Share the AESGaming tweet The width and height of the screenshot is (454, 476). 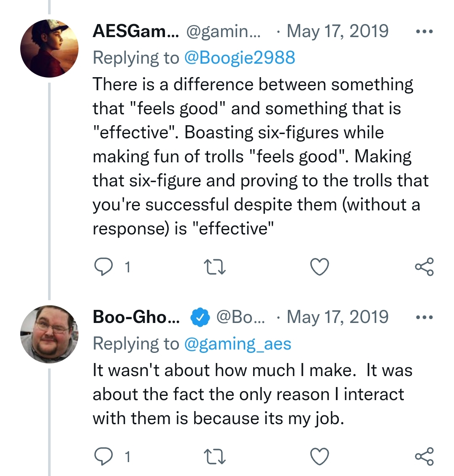tap(424, 266)
